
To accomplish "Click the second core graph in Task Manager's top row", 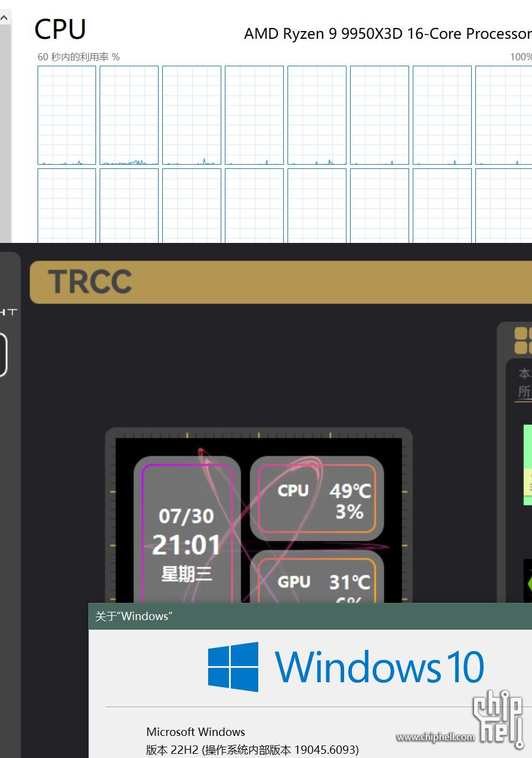I will pyautogui.click(x=129, y=115).
